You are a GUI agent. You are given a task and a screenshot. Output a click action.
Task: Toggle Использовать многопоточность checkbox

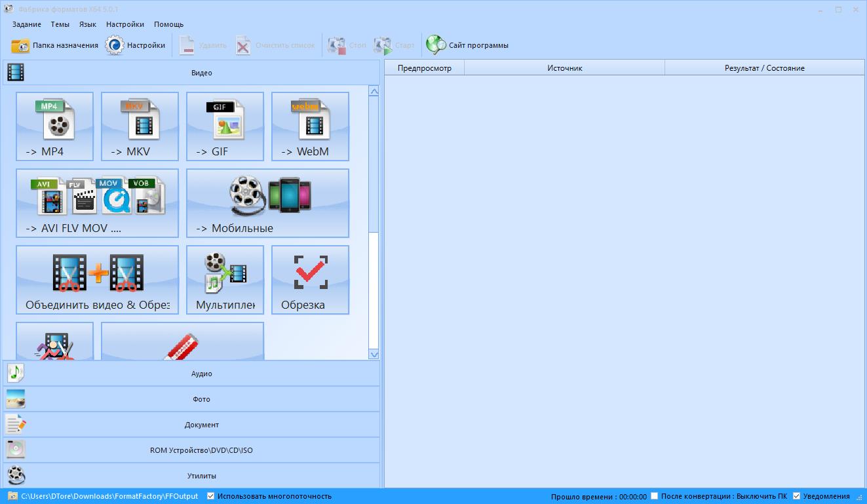coord(211,496)
